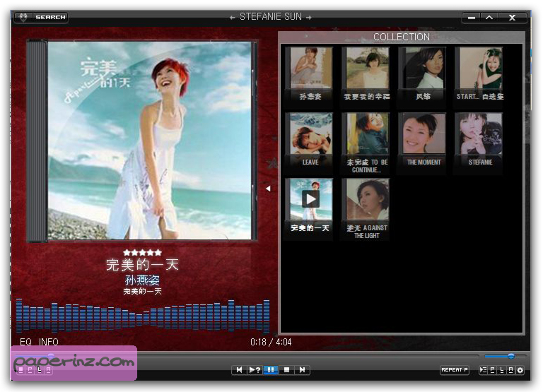Open the EQ tab
543x392 pixels.
(25, 342)
